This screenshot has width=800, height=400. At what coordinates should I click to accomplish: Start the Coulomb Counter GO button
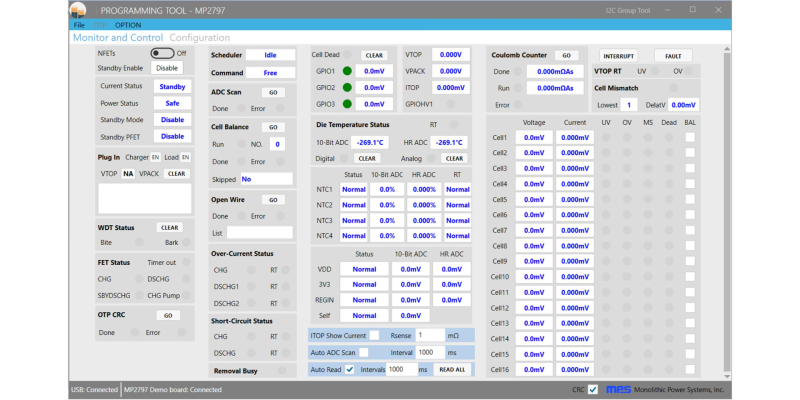click(x=566, y=55)
